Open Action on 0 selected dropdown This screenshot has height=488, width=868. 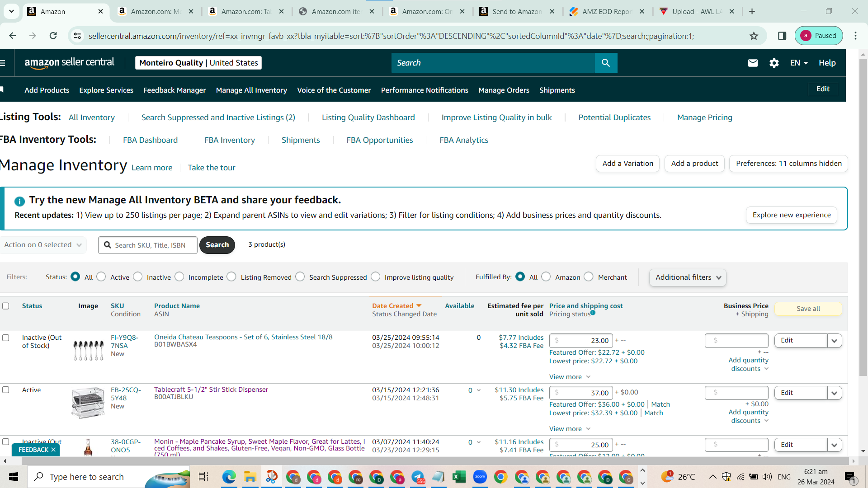(x=42, y=245)
